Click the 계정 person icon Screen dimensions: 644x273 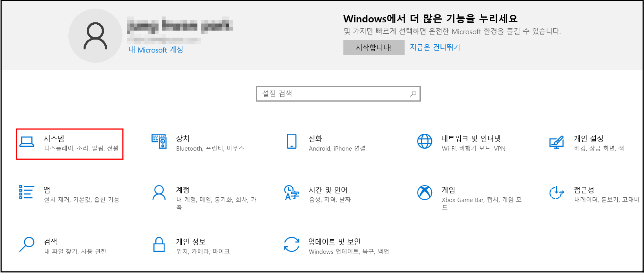[x=159, y=193]
